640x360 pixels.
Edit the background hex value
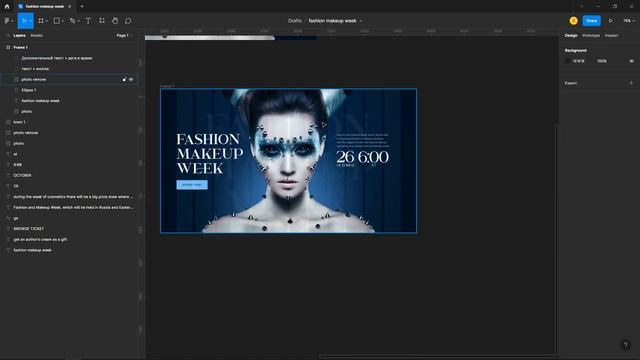click(x=579, y=61)
